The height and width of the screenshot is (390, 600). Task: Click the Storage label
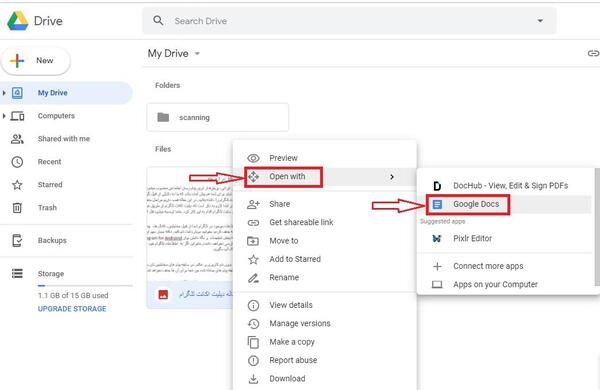(x=51, y=274)
